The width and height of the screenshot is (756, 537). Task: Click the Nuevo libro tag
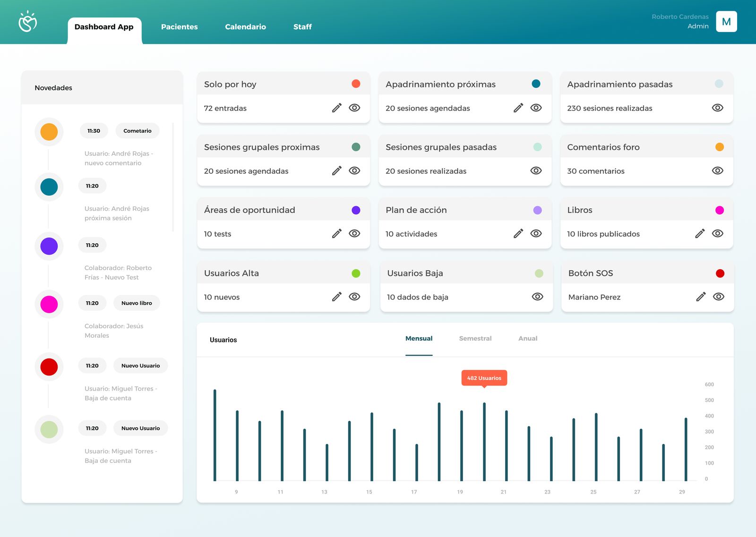pos(137,303)
